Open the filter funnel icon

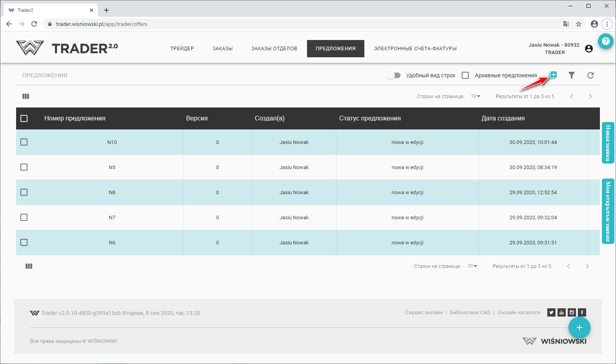click(572, 75)
